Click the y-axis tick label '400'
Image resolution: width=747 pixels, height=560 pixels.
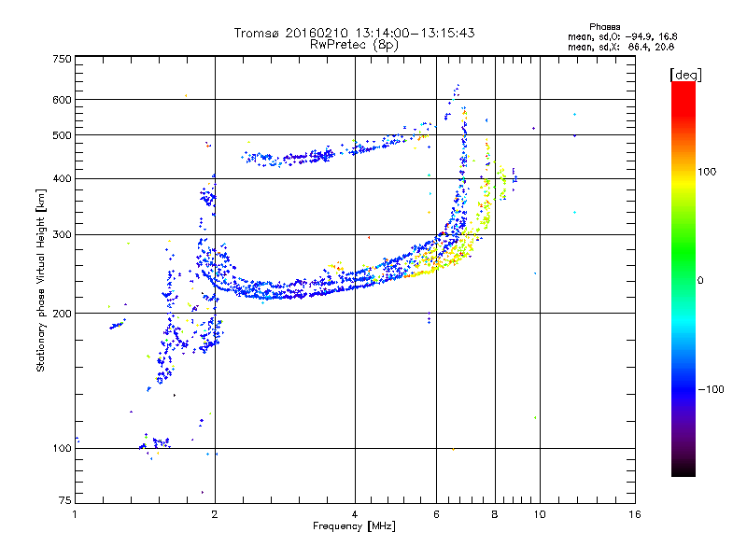pos(63,179)
